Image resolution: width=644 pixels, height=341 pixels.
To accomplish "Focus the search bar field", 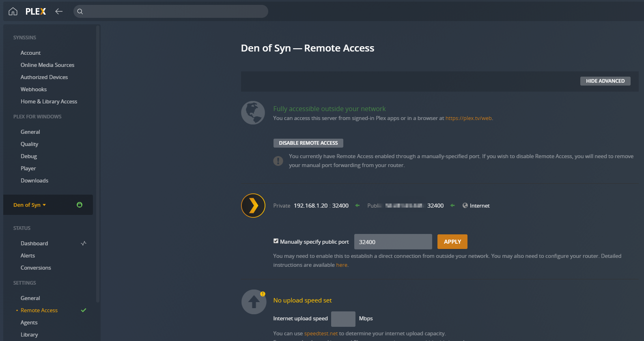I will [x=171, y=11].
